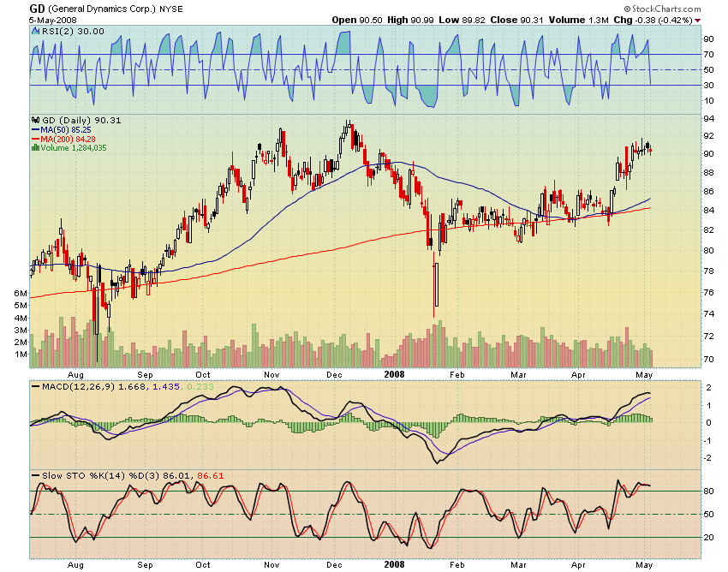Click the 'MA(50) 85.25' legend text

pyautogui.click(x=66, y=130)
